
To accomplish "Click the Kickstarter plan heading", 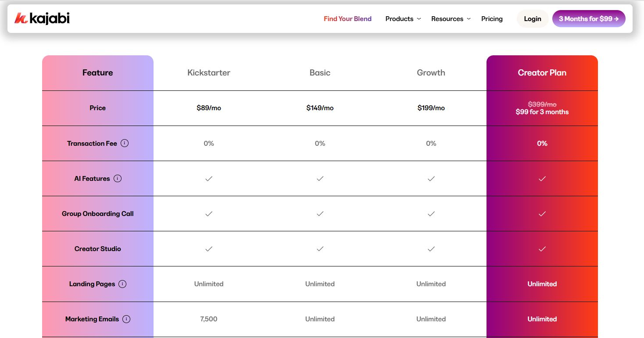I will tap(209, 73).
